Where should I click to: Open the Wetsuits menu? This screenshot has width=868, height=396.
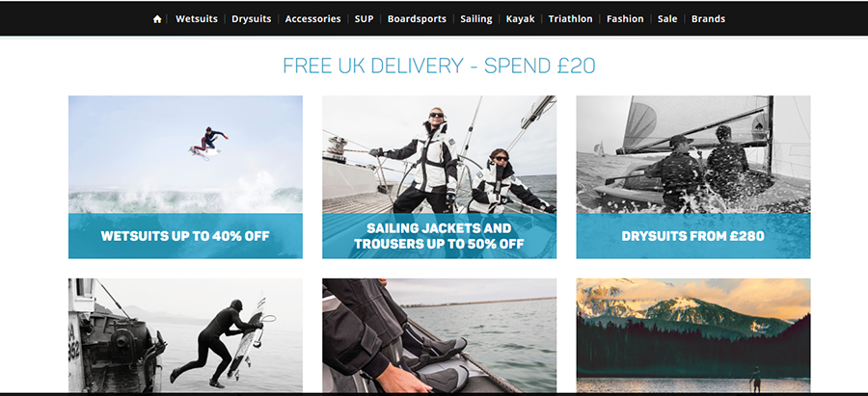197,19
